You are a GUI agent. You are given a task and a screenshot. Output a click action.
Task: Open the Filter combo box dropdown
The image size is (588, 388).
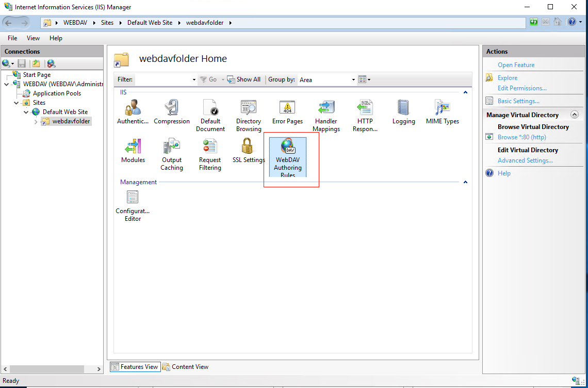pyautogui.click(x=194, y=79)
